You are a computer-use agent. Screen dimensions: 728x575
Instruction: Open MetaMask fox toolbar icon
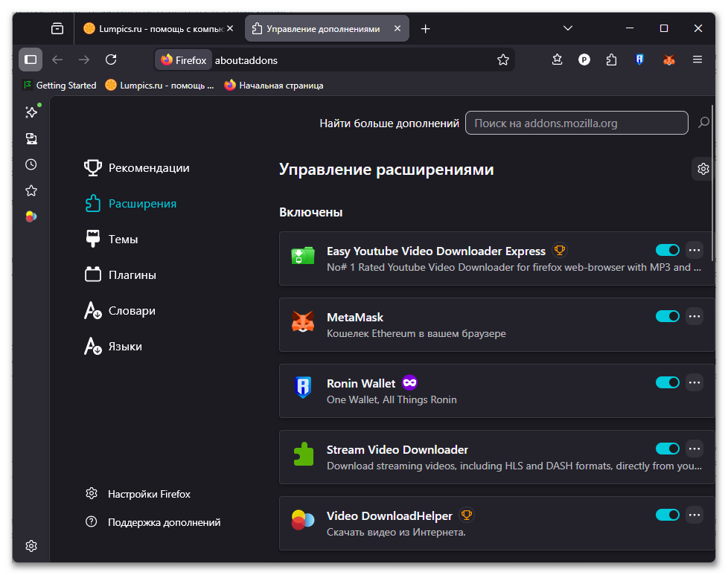point(668,60)
